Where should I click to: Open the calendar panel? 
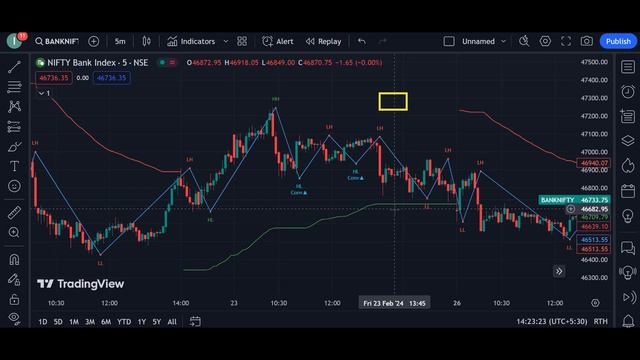[x=628, y=191]
